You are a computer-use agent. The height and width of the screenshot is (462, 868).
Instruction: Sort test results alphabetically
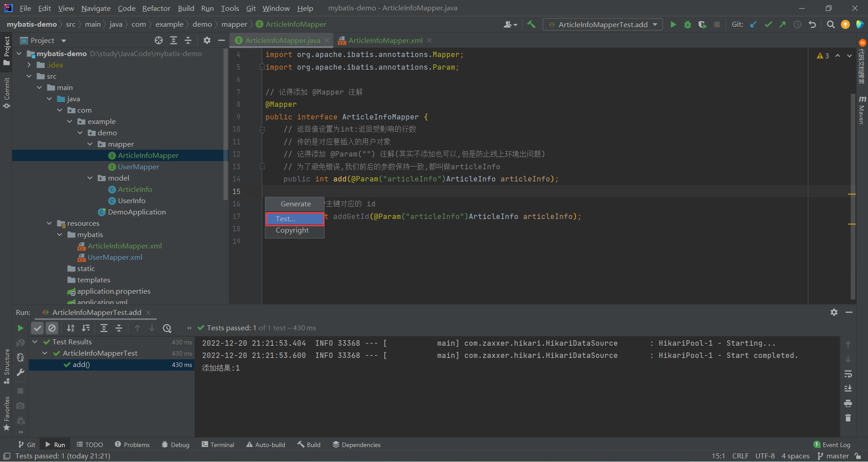click(71, 328)
